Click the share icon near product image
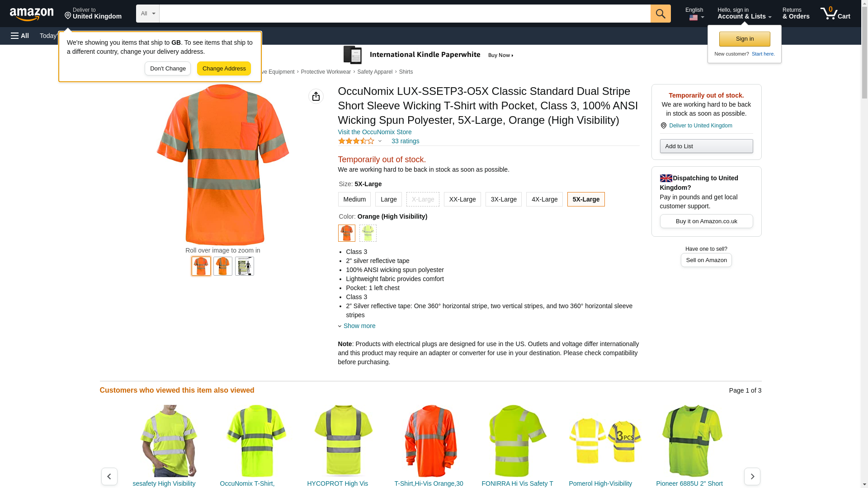The image size is (868, 488). point(316,96)
